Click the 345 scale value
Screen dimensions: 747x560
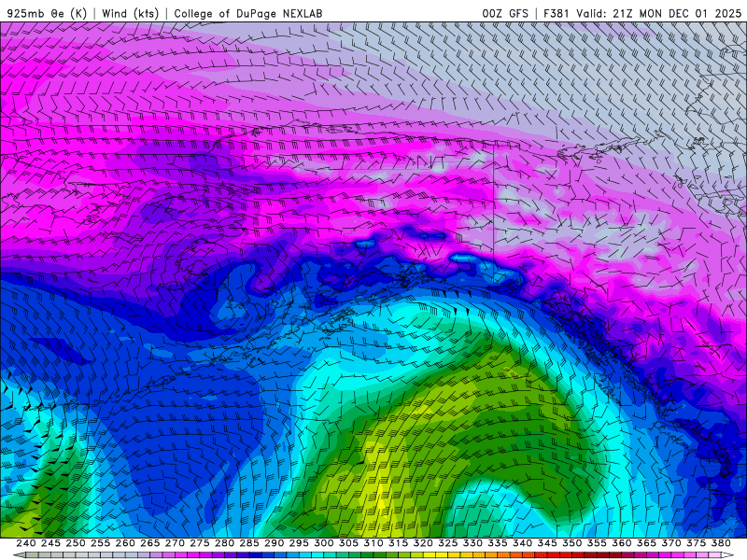coord(547,543)
